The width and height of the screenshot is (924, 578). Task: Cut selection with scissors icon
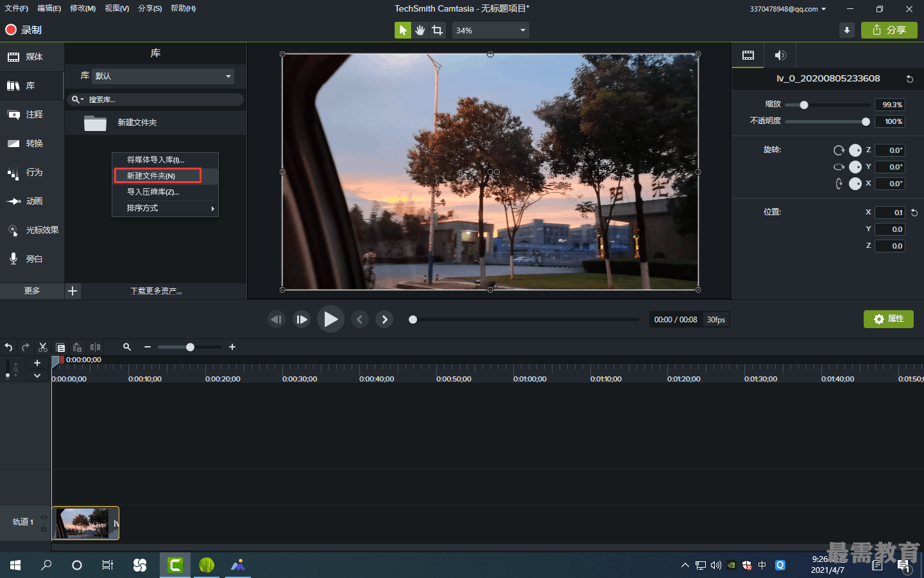click(43, 347)
